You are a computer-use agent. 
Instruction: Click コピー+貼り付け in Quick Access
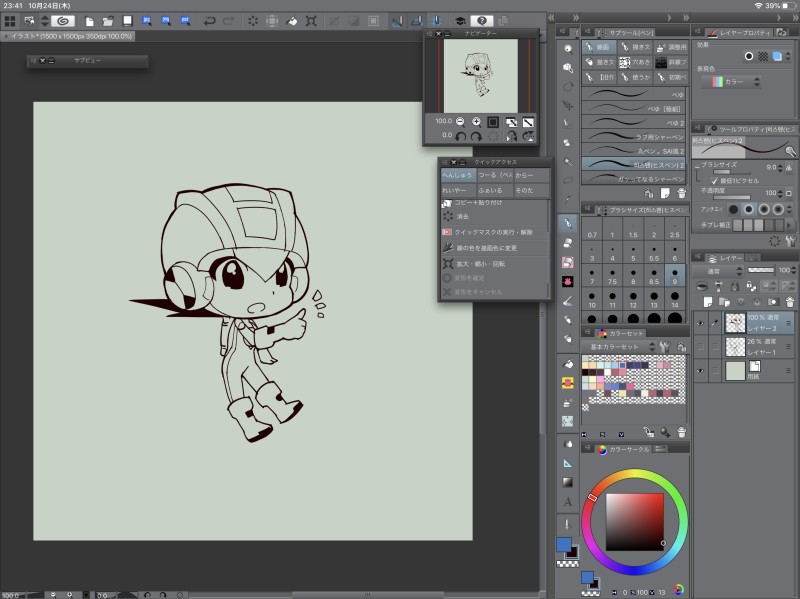click(478, 203)
